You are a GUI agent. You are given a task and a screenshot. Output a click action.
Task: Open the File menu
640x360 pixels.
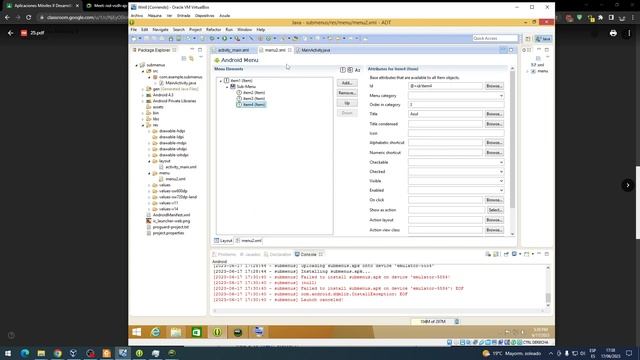point(133,30)
